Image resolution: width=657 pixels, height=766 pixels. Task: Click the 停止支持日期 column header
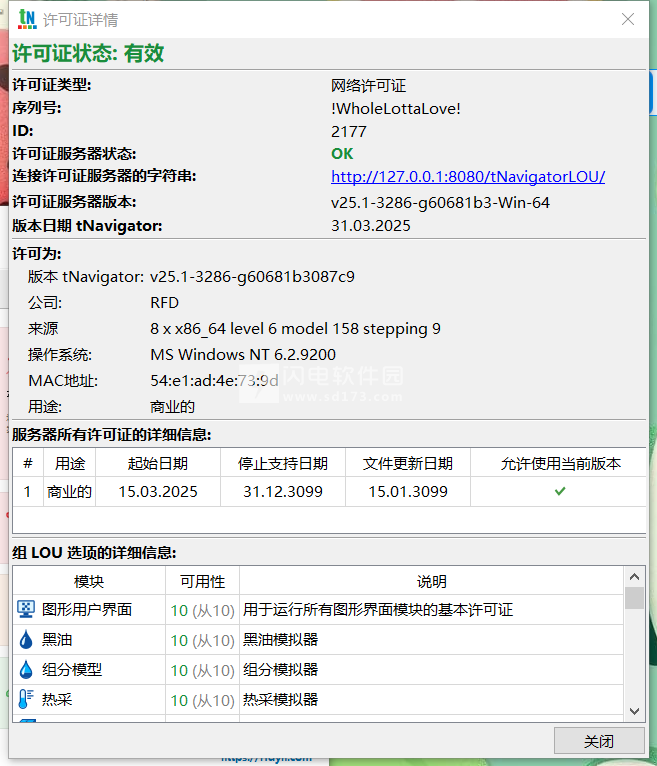coord(283,463)
